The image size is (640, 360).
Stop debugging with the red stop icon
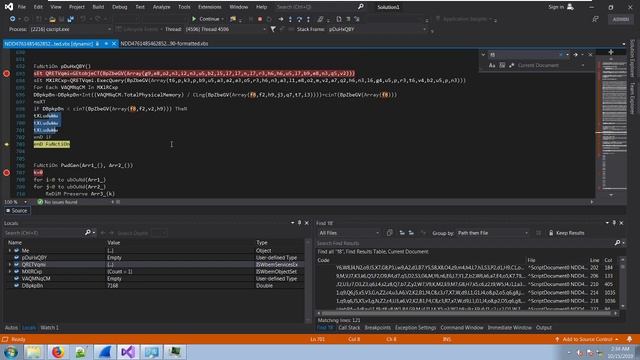260,19
